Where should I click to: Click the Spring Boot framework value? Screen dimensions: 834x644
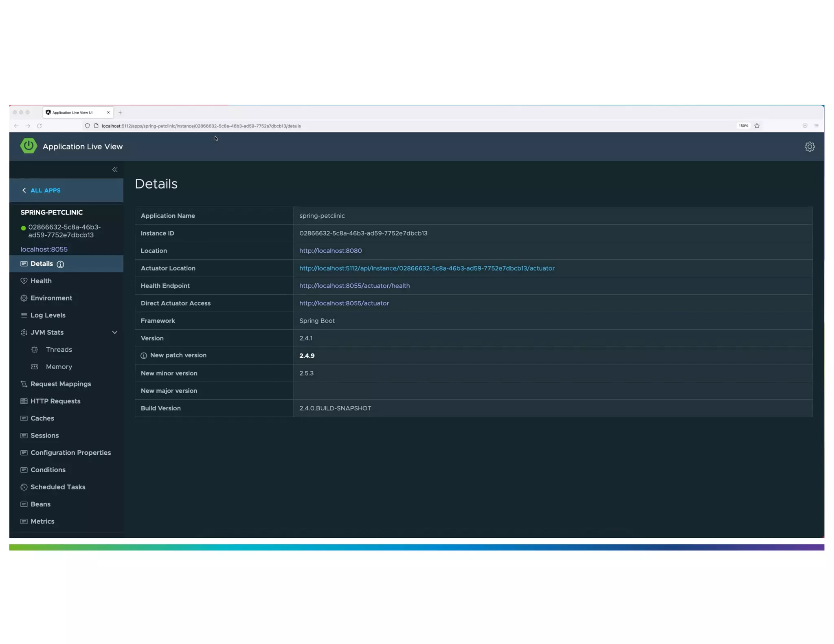click(317, 321)
